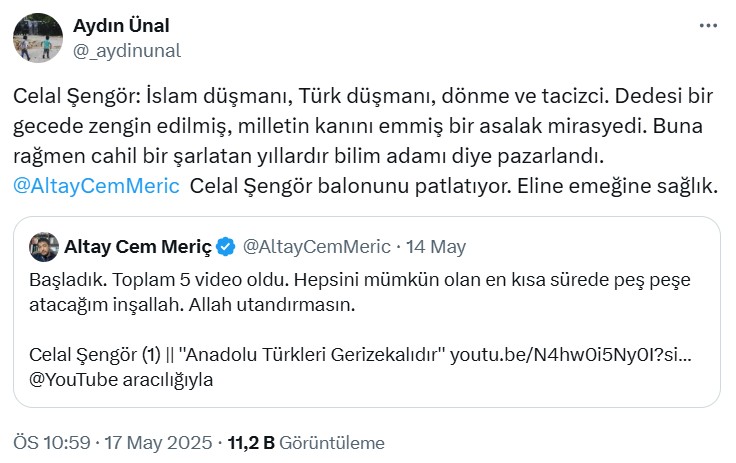This screenshot has width=736, height=463.
Task: Follow the @AltayCemMeric mention in main tweet text
Action: point(97,185)
